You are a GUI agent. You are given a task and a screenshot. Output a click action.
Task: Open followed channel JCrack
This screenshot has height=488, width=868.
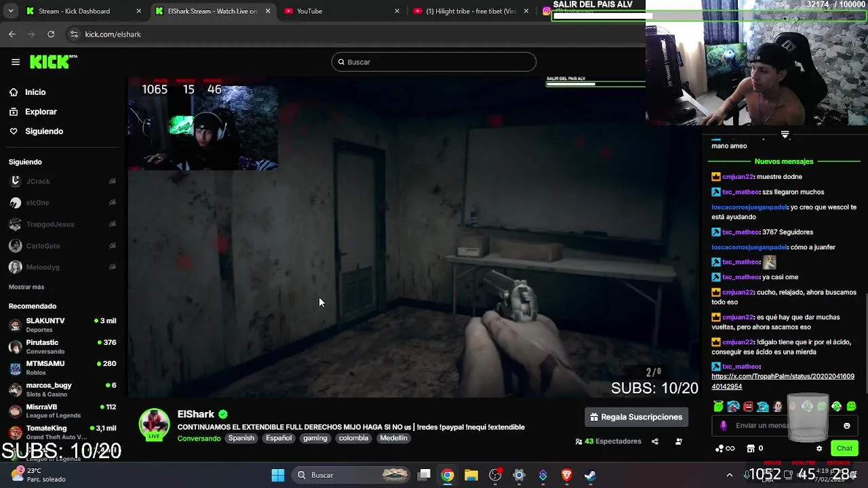pyautogui.click(x=38, y=181)
